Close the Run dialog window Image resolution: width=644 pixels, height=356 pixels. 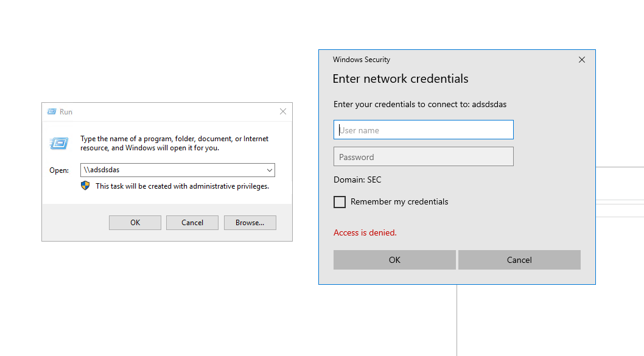click(283, 112)
